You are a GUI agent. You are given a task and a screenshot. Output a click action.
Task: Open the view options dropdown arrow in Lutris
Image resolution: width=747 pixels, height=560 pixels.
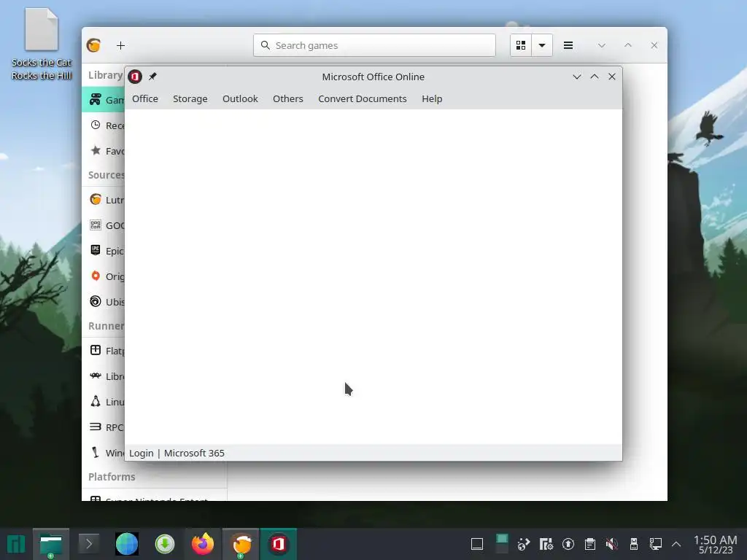(542, 45)
